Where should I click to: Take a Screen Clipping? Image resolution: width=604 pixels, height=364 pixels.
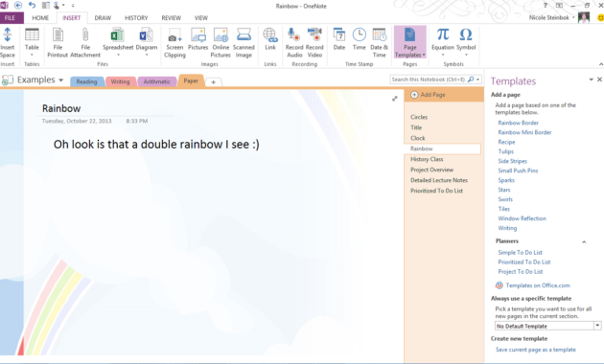point(174,42)
